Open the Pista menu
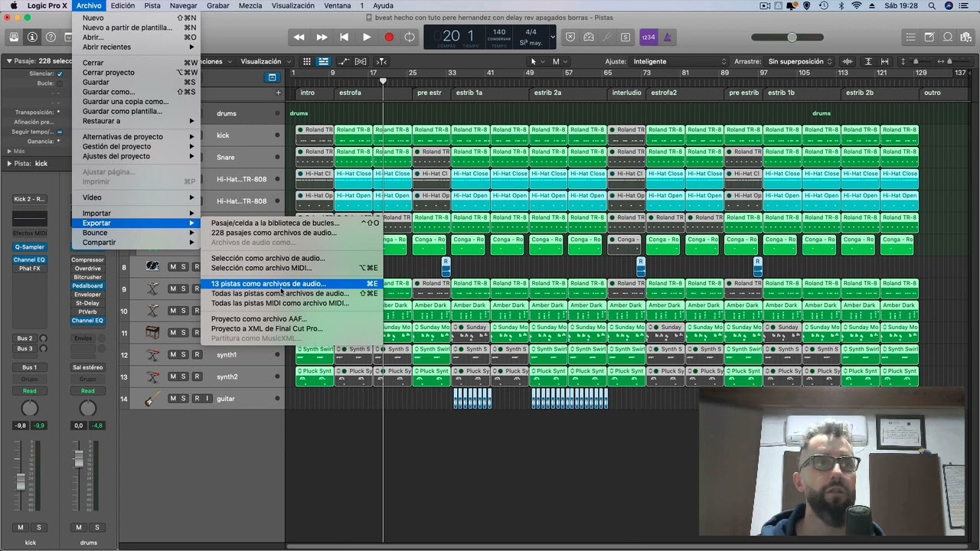This screenshot has height=551, width=980. 152,5
